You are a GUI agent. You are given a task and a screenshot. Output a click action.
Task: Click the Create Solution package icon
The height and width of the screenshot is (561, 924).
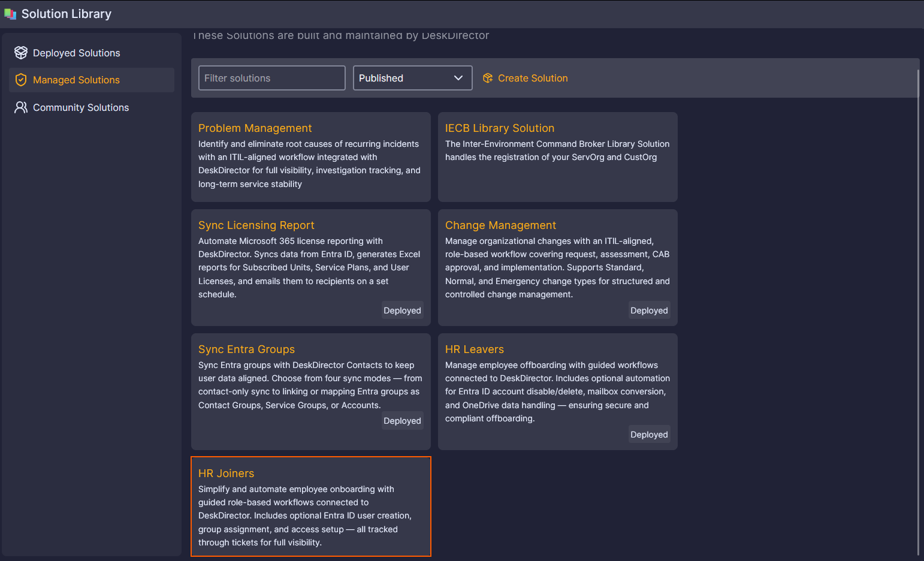(488, 78)
